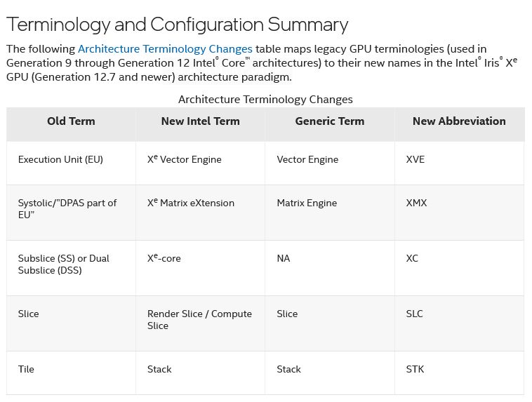Click the Matrix Engine cell
The width and height of the screenshot is (532, 402).
tap(307, 203)
